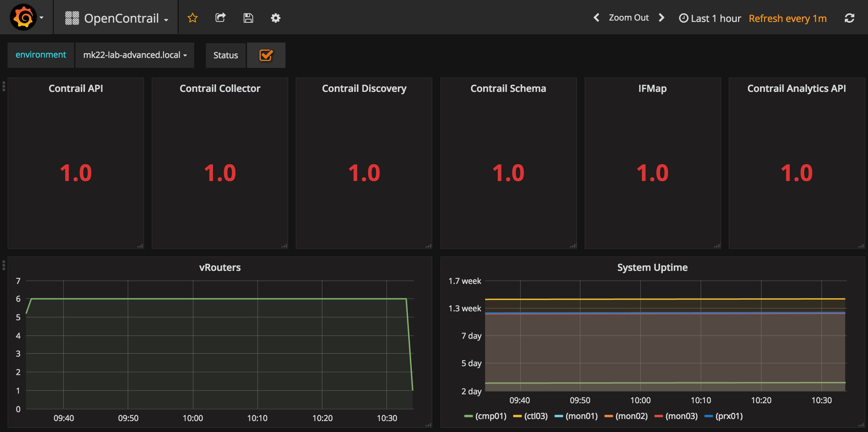Open the second row handle beside vRouters
Viewport: 868px width, 432px height.
pos(4,265)
